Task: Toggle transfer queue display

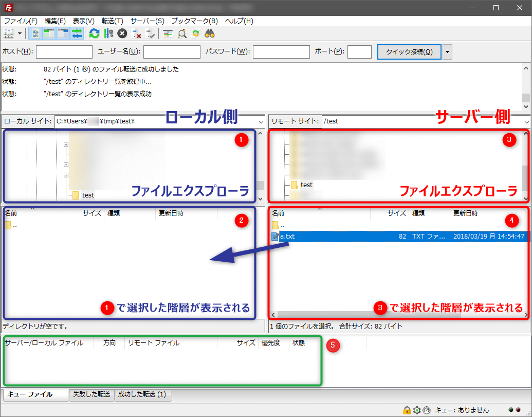Action: [77, 34]
